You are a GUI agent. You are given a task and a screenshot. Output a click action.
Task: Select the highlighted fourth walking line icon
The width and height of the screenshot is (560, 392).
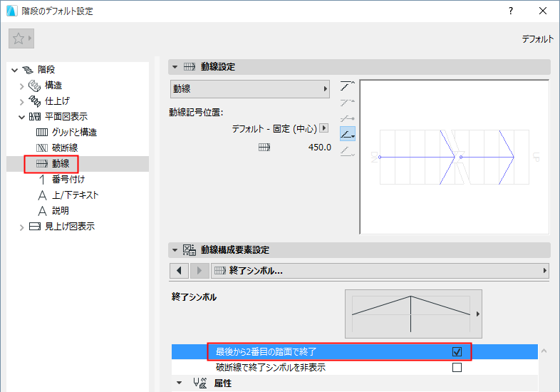pyautogui.click(x=347, y=134)
